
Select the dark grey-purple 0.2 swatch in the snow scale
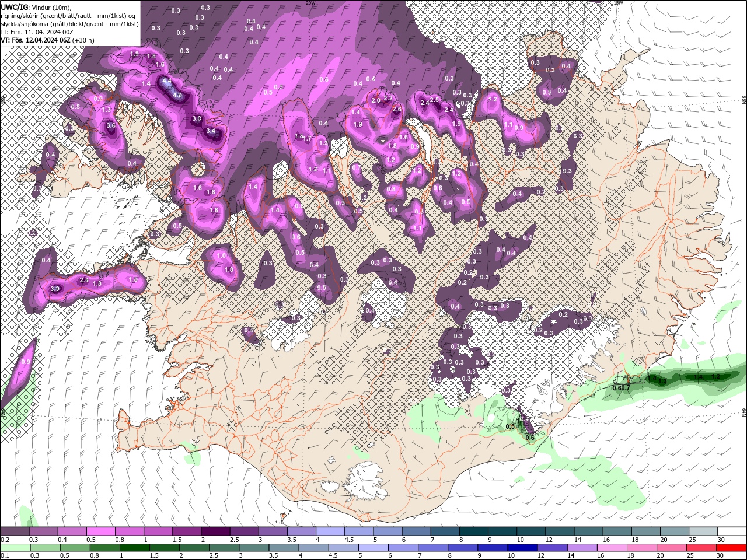click(x=15, y=531)
